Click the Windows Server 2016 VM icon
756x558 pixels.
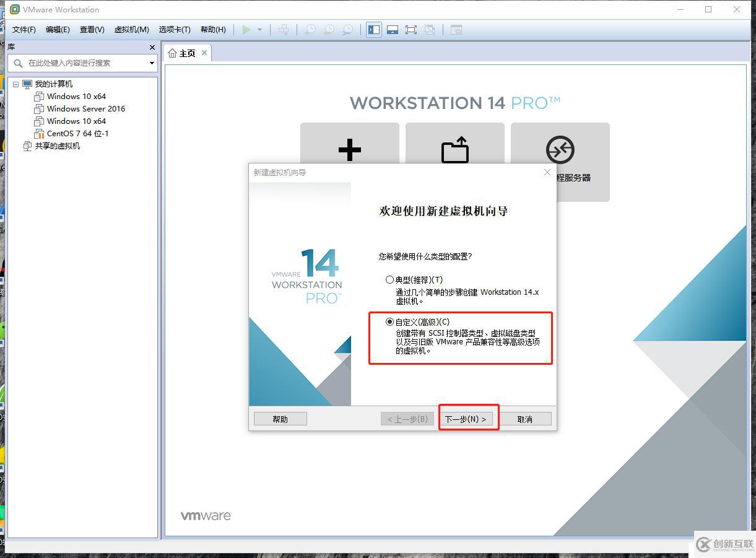(39, 109)
